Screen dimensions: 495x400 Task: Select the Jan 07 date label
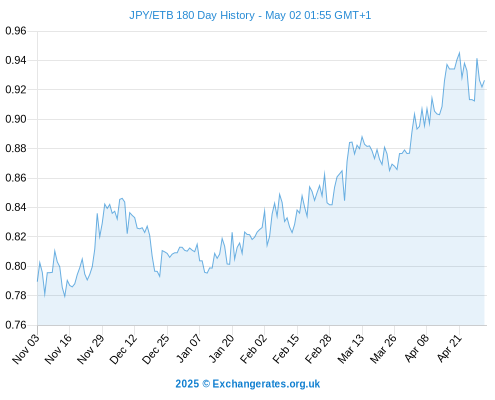pyautogui.click(x=188, y=349)
